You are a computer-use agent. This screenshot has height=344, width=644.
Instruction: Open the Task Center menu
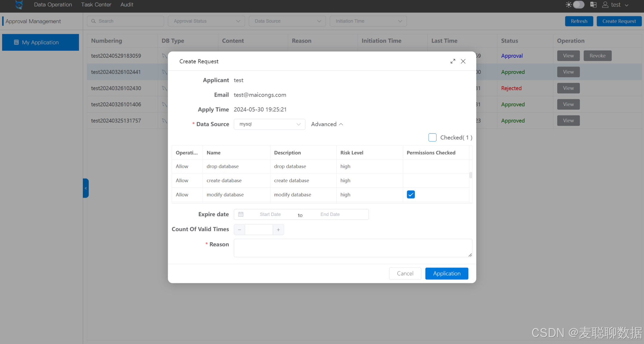[96, 4]
